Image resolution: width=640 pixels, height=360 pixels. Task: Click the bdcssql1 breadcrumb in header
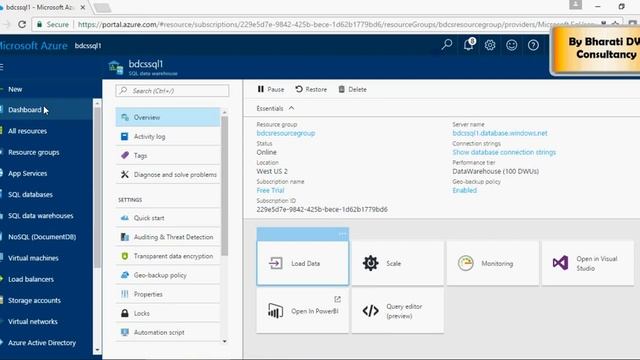pyautogui.click(x=88, y=46)
